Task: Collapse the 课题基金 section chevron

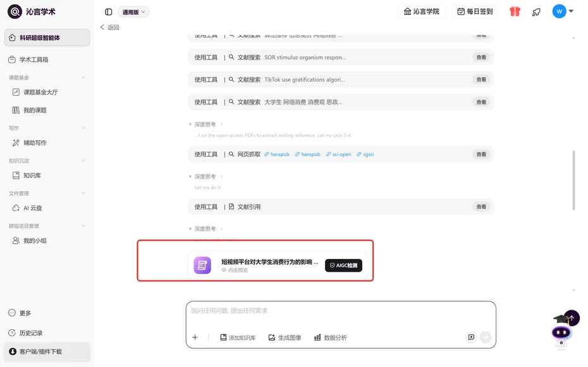Action: [x=83, y=78]
